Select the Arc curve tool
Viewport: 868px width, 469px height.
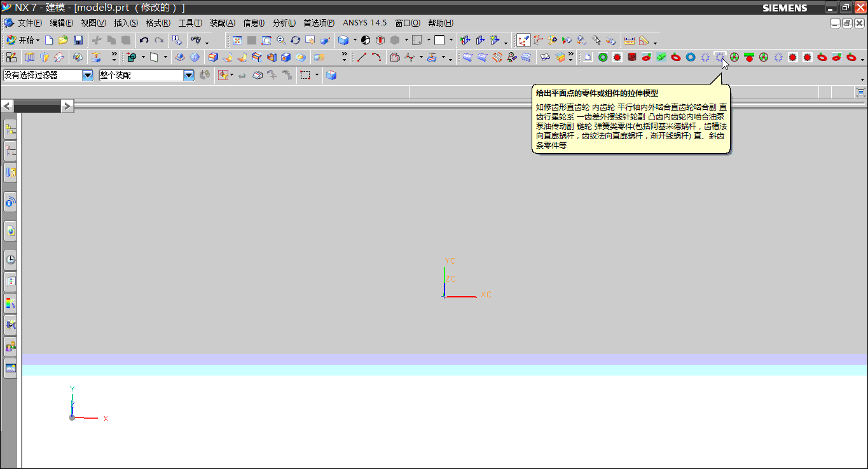tap(376, 57)
